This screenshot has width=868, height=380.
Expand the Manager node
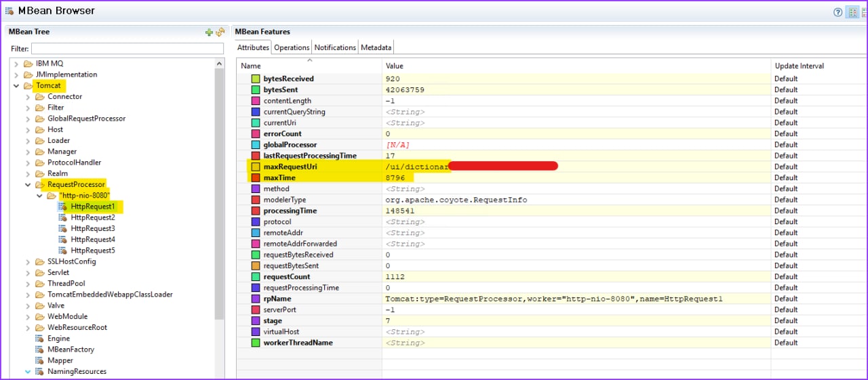[x=28, y=152]
